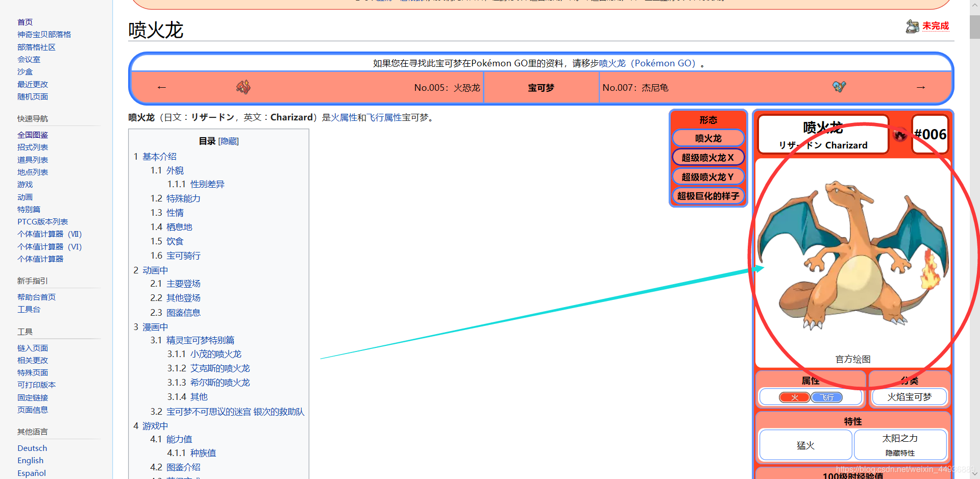Open the Charizard official artwork image

point(852,255)
